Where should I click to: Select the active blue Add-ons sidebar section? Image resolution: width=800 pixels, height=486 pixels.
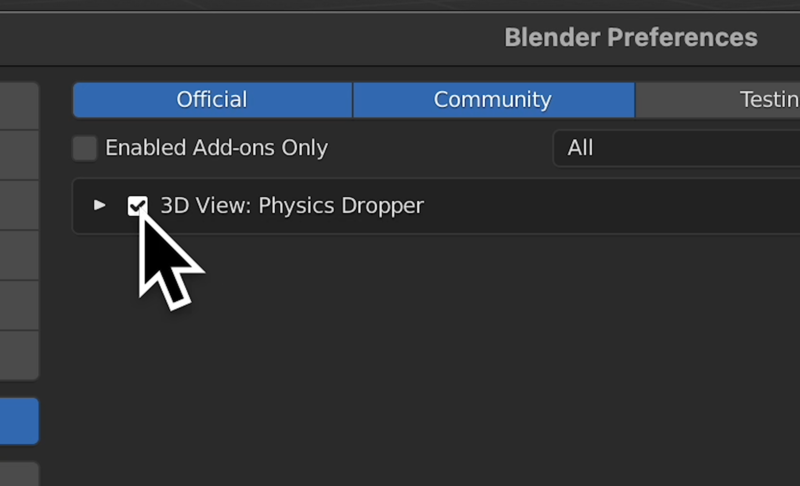(19, 421)
